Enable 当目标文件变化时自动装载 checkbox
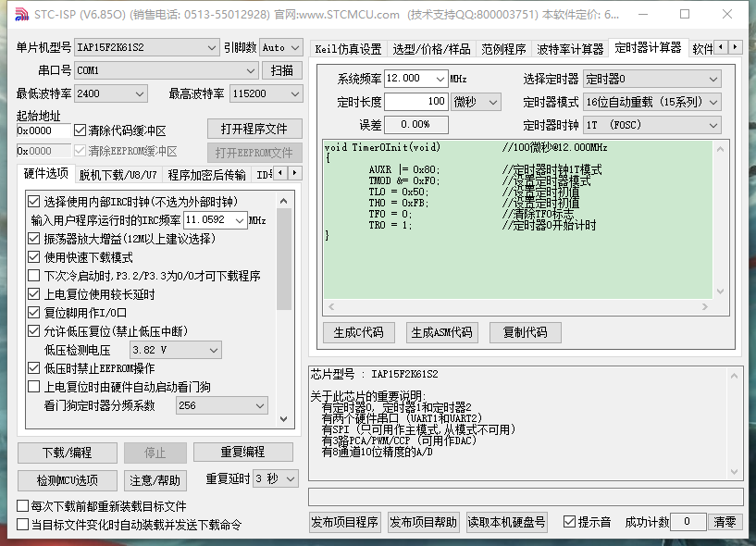Screen dimensions: 756x546 22,525
